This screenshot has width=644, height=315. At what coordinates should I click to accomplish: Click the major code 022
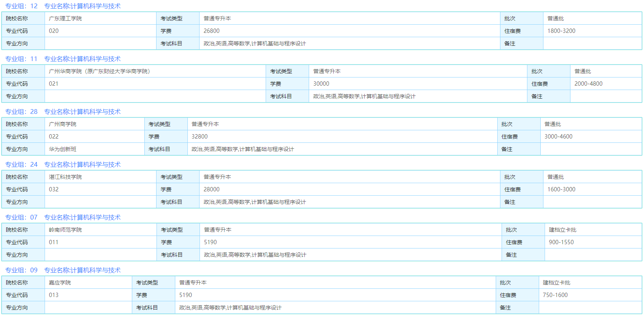pyautogui.click(x=54, y=137)
